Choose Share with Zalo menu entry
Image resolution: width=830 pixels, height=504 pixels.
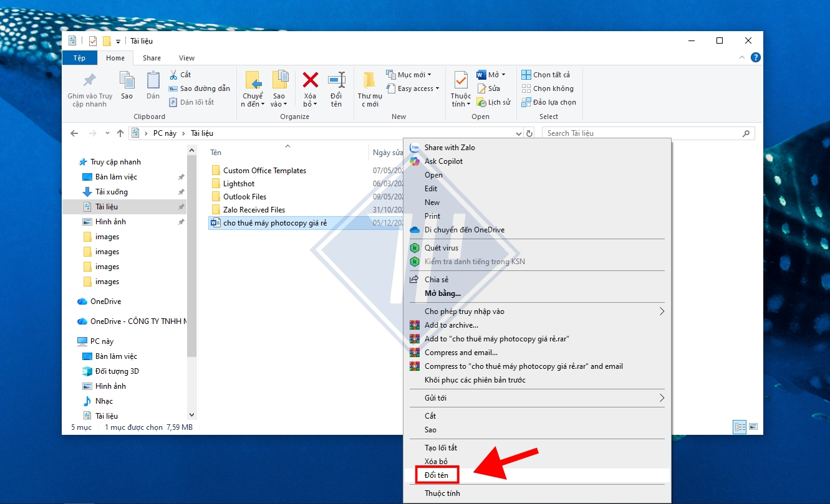click(538, 148)
